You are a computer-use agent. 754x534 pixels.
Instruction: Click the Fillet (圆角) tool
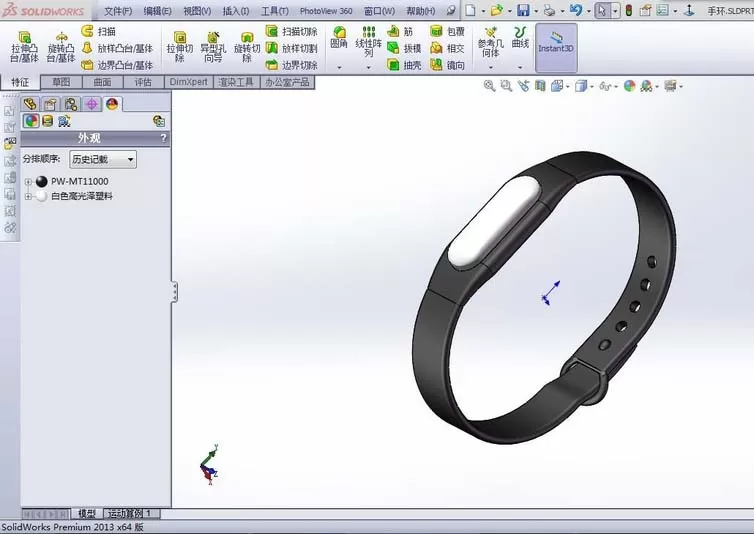pyautogui.click(x=339, y=38)
